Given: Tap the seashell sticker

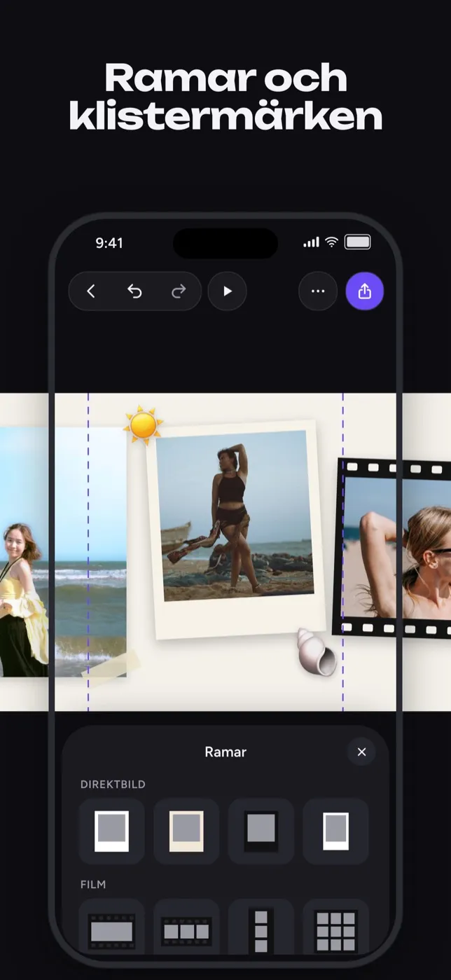Looking at the screenshot, I should (315, 652).
